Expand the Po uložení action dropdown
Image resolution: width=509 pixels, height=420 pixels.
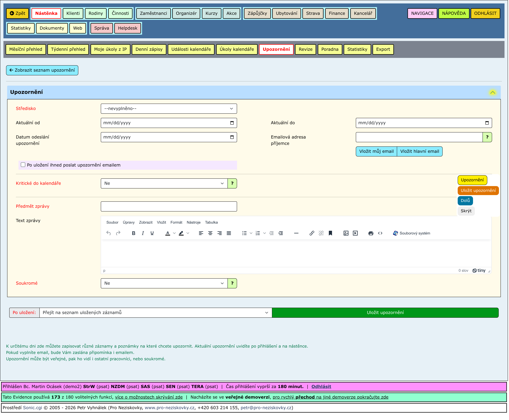155,313
